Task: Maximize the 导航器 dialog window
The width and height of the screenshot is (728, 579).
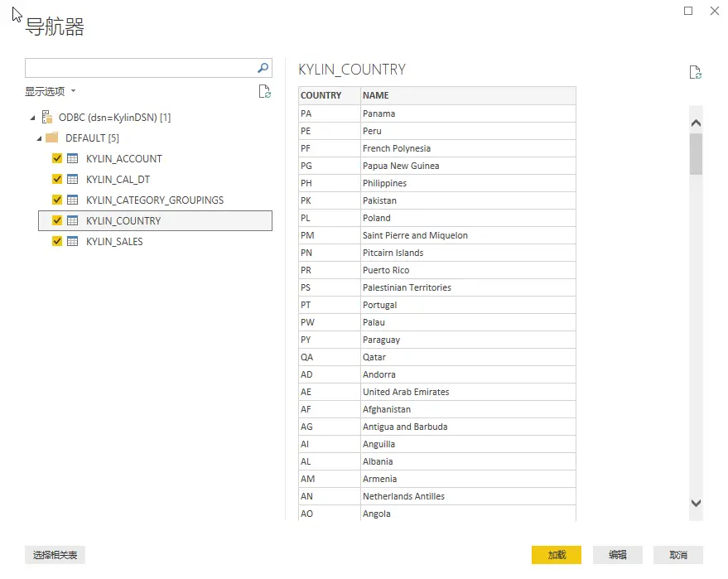Action: [688, 11]
